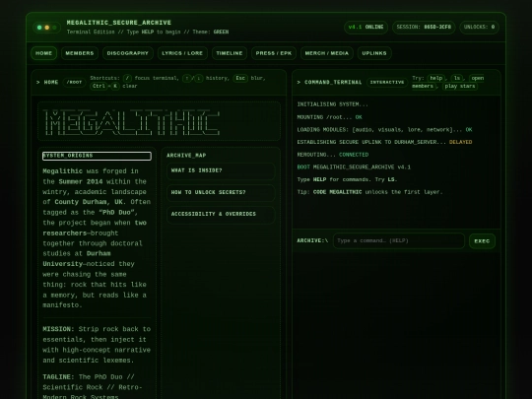532x399 pixels.
Task: Click the ARCHIVE:\ prompt label
Action: pyautogui.click(x=312, y=241)
